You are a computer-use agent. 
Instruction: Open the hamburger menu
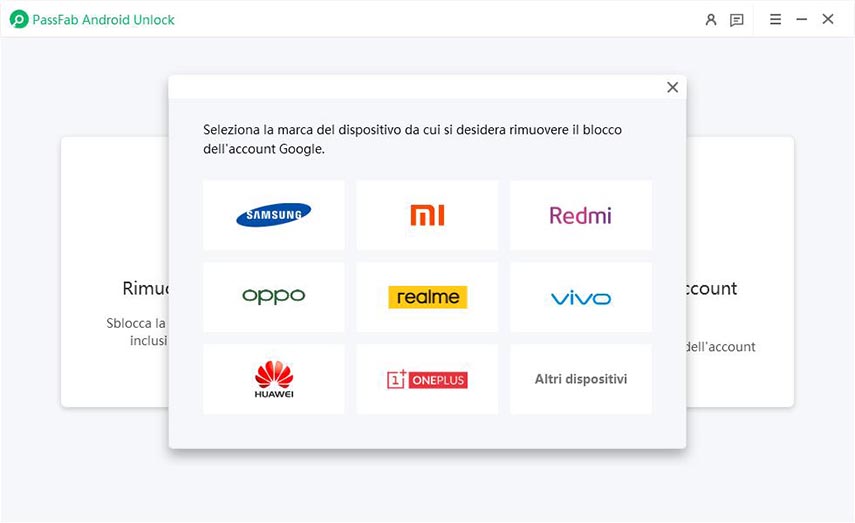point(775,19)
